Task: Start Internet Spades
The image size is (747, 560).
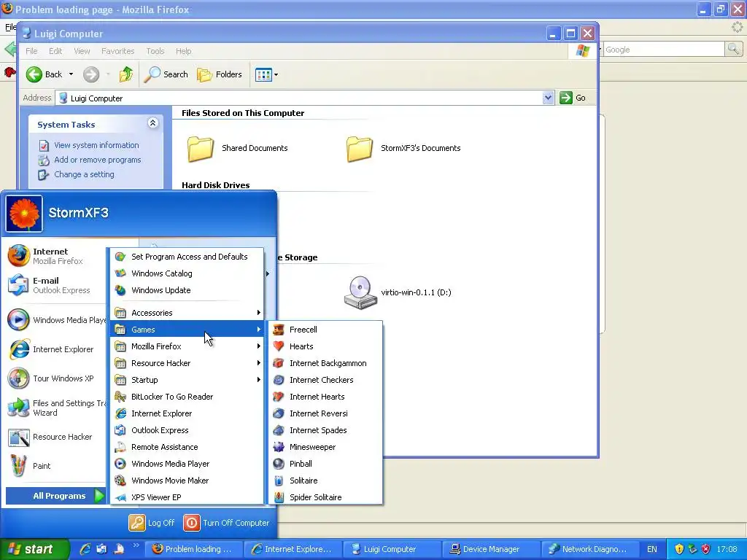Action: coord(326,430)
